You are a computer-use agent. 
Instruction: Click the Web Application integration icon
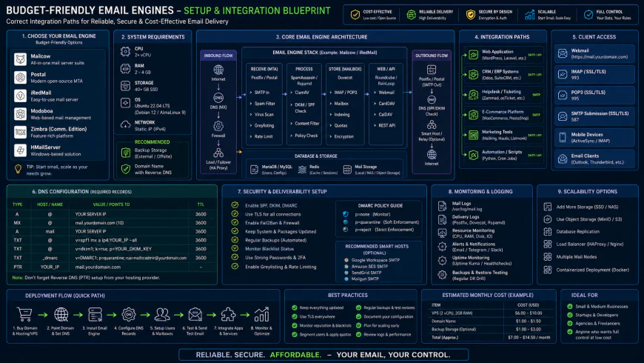pos(474,55)
